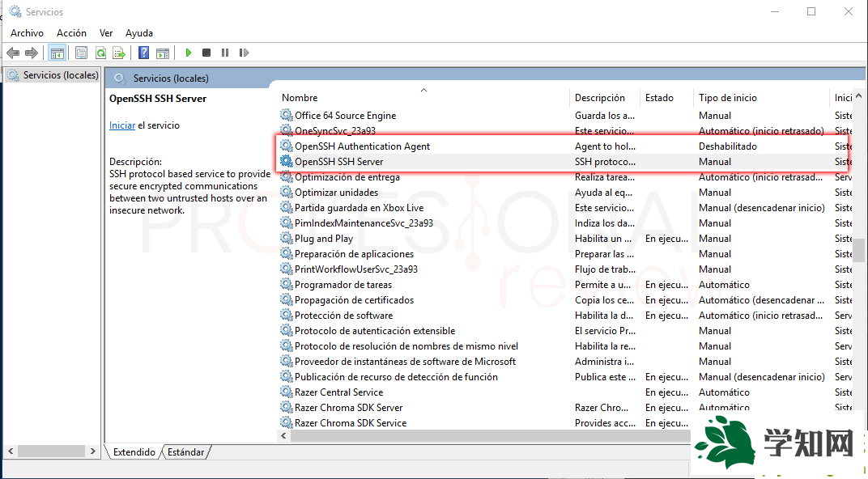Start the service with green play icon
This screenshot has height=479, width=868.
188,53
